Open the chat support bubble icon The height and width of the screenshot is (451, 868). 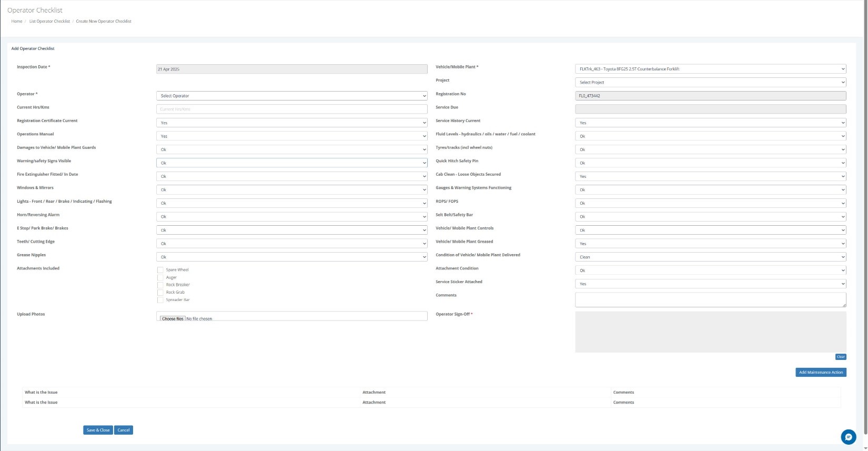(x=848, y=437)
